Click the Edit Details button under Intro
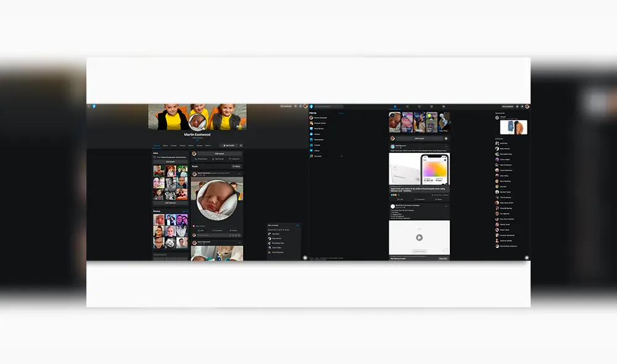The image size is (617, 364). click(170, 161)
